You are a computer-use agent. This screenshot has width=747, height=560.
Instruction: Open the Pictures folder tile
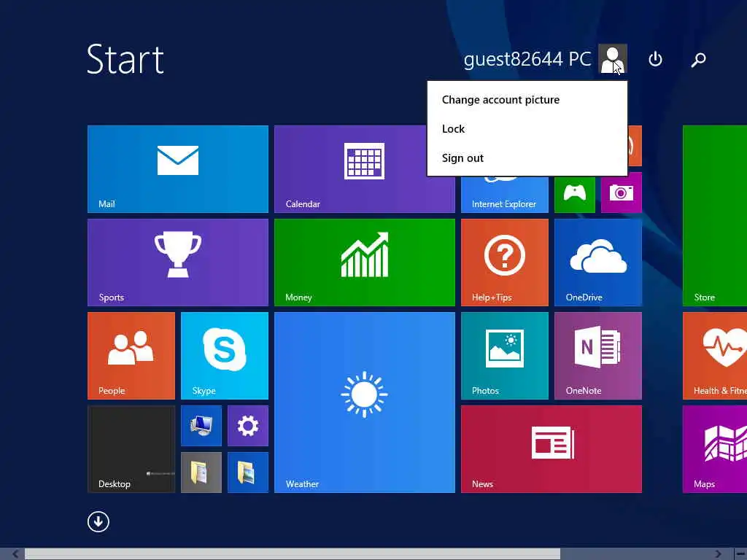pos(248,472)
